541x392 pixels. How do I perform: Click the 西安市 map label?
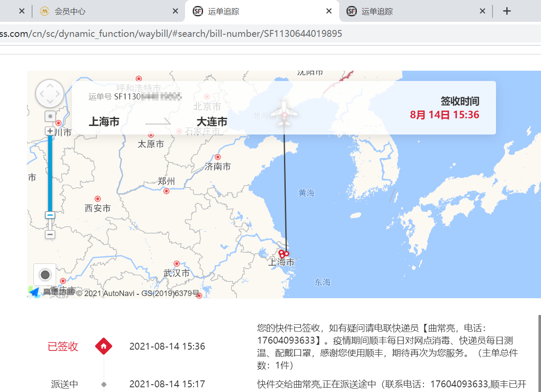(98, 208)
